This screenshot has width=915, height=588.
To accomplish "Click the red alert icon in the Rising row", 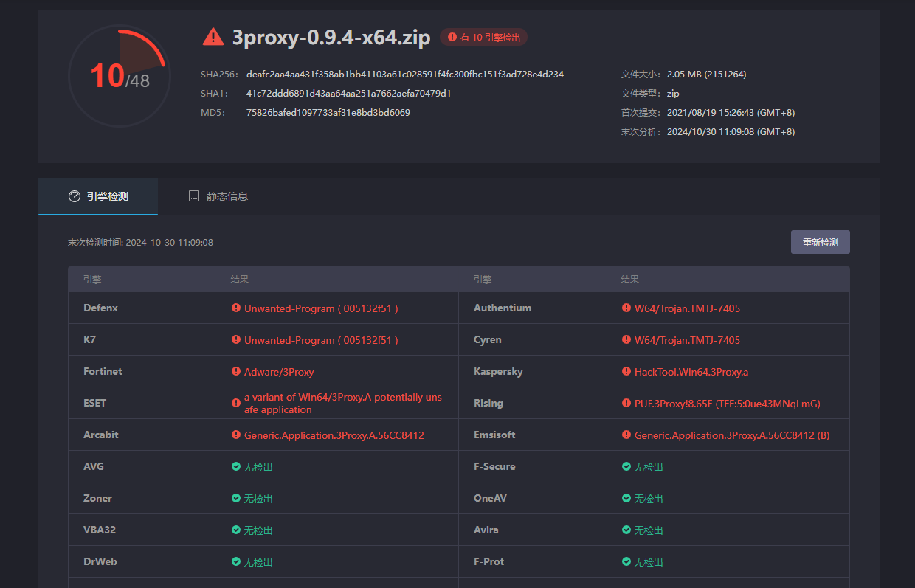I will click(626, 403).
